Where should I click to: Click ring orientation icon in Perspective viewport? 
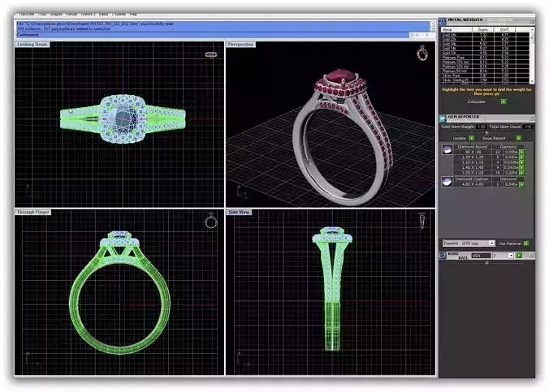[422, 53]
